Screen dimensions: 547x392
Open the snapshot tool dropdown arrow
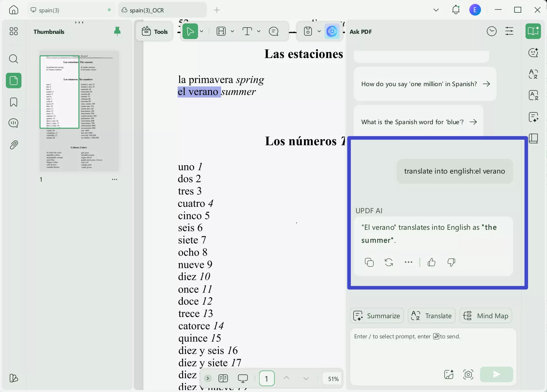319,31
